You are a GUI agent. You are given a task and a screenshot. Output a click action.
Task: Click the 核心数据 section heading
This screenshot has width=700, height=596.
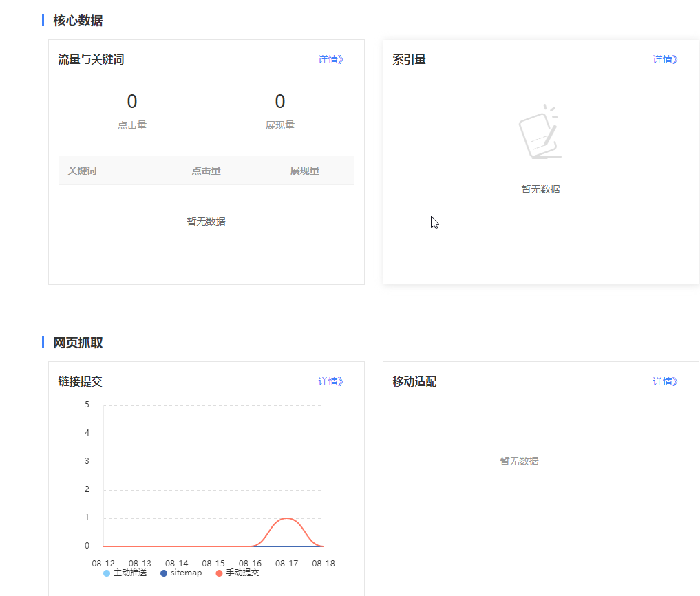click(78, 21)
